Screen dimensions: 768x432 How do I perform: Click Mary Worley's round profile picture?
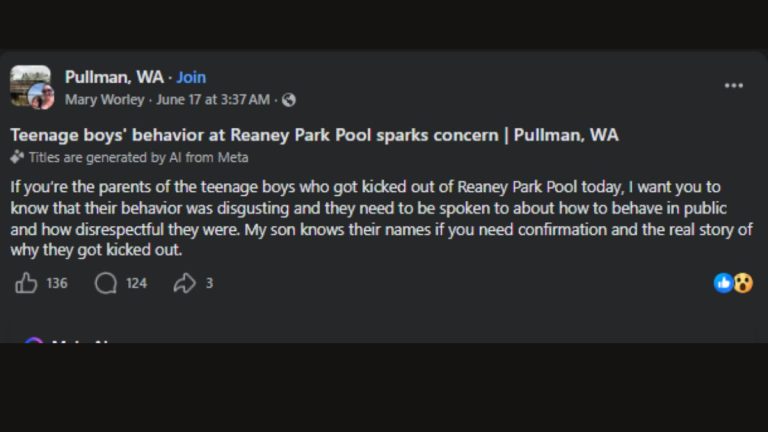click(41, 96)
